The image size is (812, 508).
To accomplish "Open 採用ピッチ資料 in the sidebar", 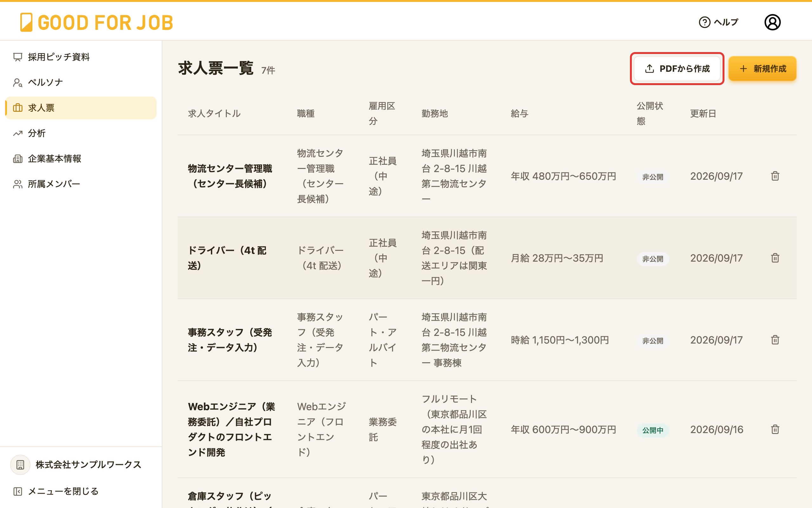I will [x=81, y=57].
